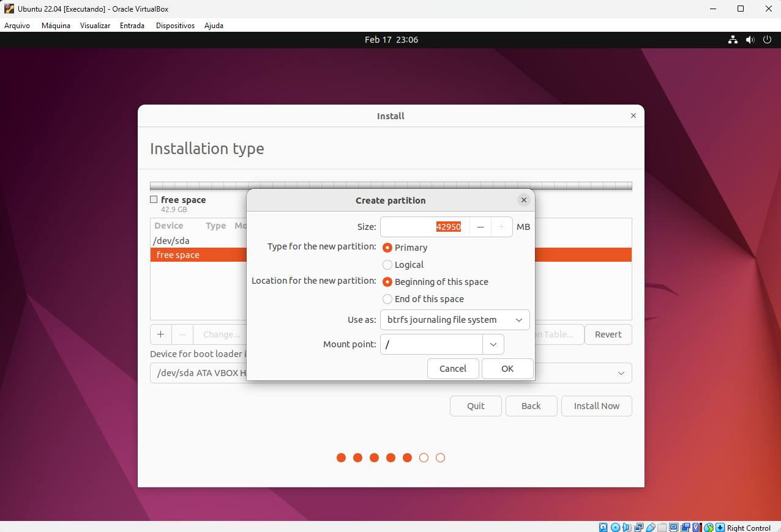Open the boot loader device dropdown
The width and height of the screenshot is (781, 532).
coord(621,373)
